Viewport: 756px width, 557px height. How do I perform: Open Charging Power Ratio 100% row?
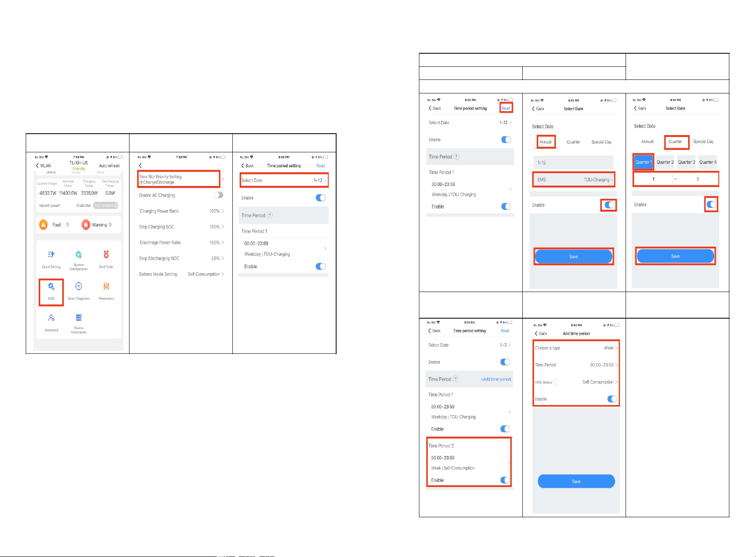click(x=181, y=211)
